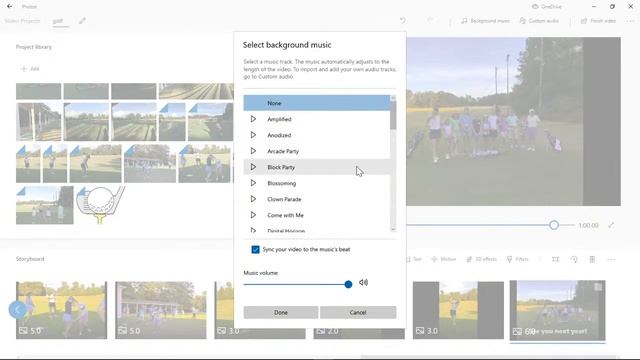The image size is (640, 360).
Task: Open the Video Projects breadcrumb
Action: [x=22, y=21]
